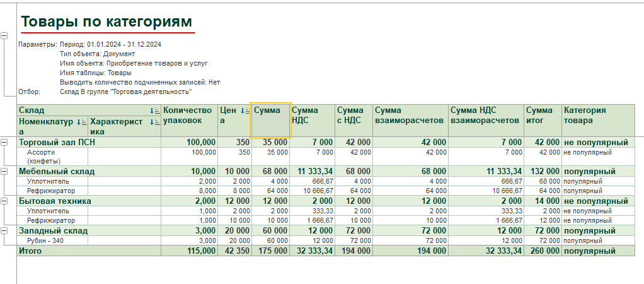
Task: Click the report title Товары по категориям
Action: pyautogui.click(x=106, y=22)
